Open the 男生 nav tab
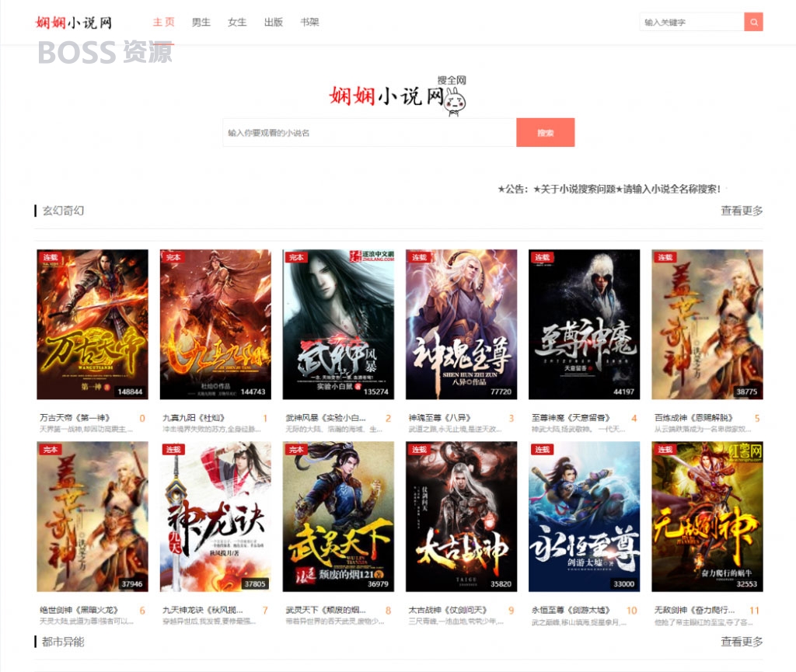The image size is (796, 672). point(201,22)
